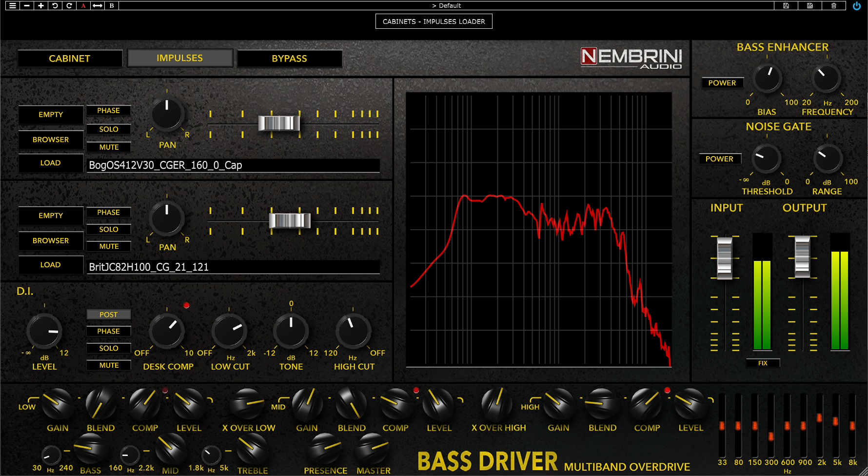
Task: Click the PRESENCE knob
Action: click(x=325, y=449)
